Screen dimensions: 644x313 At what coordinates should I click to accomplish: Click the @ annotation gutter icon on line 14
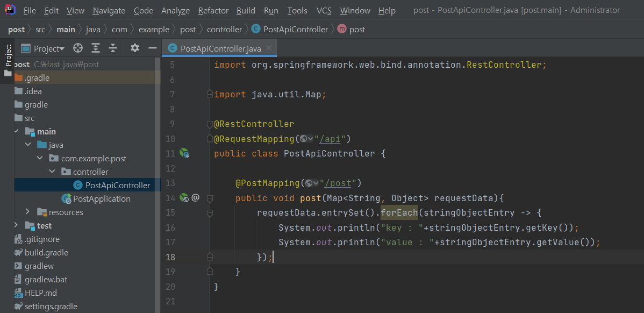click(x=195, y=198)
